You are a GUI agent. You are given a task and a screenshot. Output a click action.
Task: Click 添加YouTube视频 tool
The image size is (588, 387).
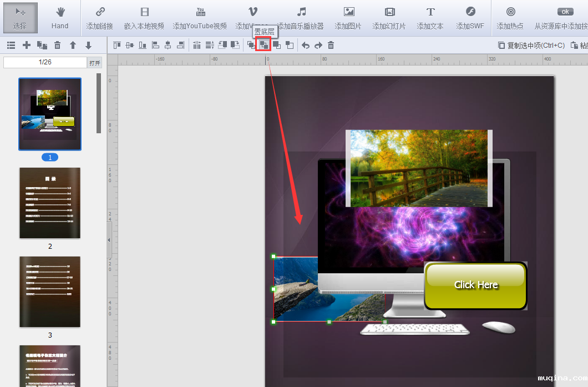pyautogui.click(x=200, y=18)
